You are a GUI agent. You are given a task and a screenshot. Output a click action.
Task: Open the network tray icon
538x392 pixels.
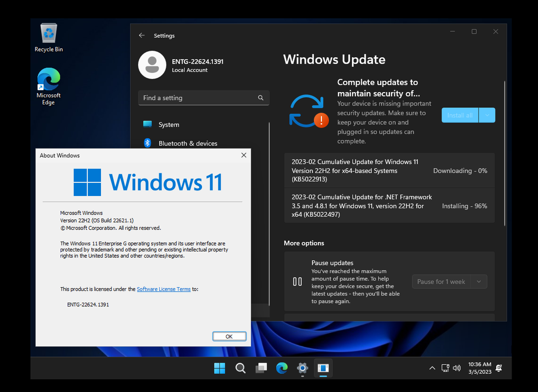445,368
